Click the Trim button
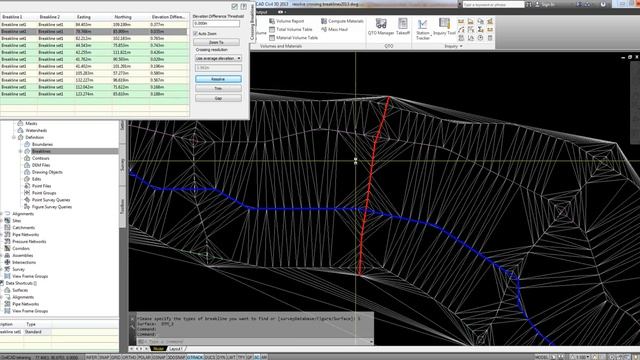Screen dimensions: 640x360 click(x=218, y=88)
